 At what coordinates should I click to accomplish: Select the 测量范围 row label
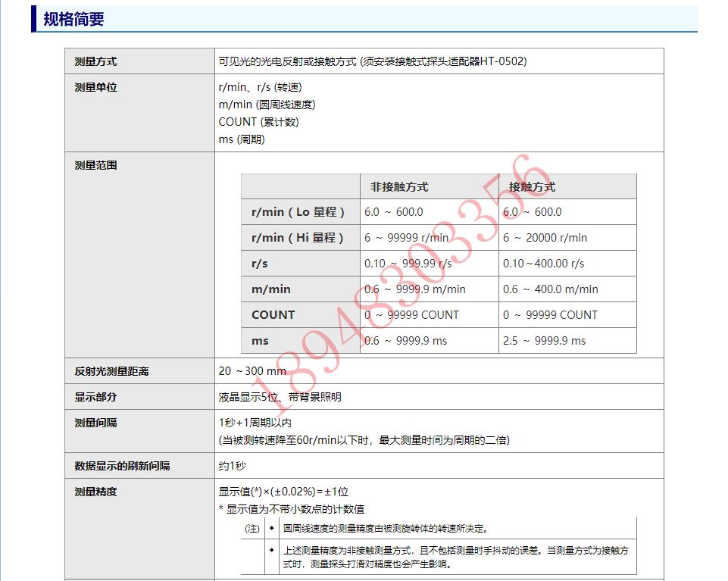point(95,165)
